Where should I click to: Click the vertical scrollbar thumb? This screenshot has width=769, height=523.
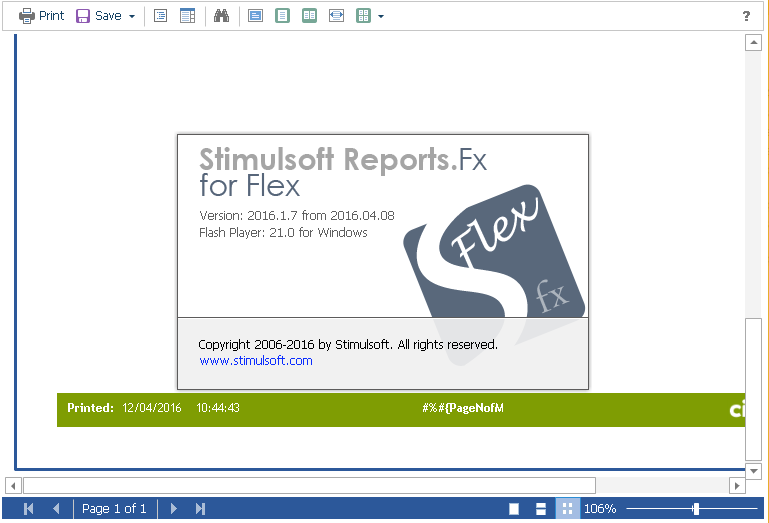tap(753, 390)
